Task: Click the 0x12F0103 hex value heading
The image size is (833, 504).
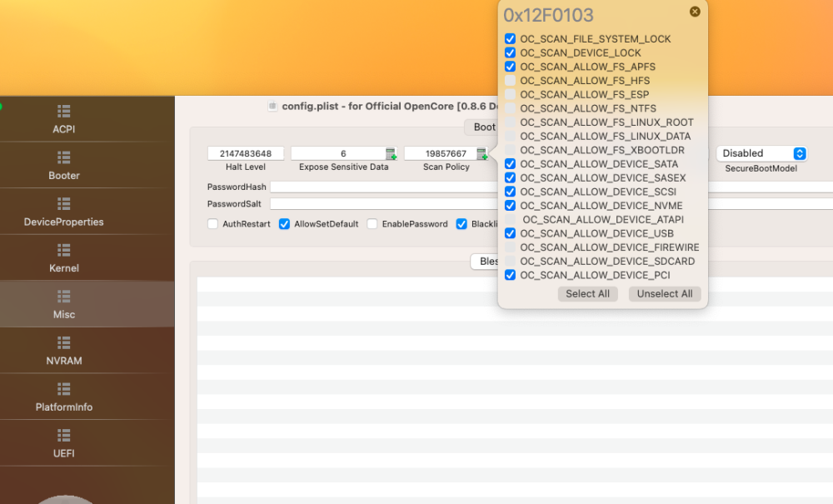Action: click(548, 15)
